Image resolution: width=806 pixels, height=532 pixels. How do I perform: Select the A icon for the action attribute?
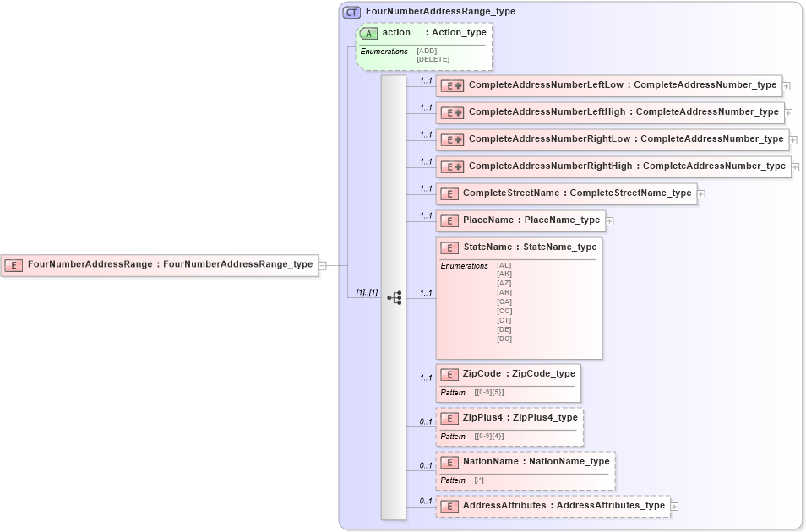click(368, 33)
